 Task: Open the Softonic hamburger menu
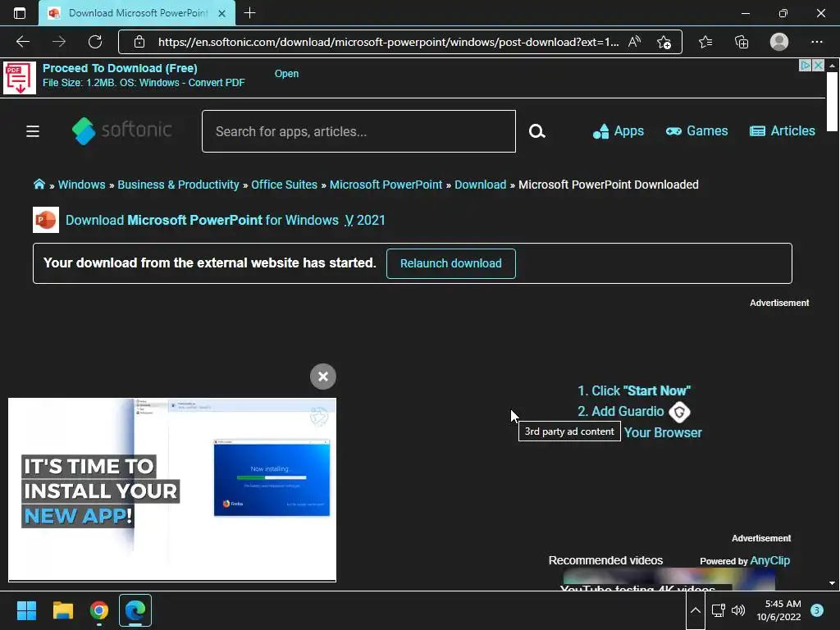point(33,131)
